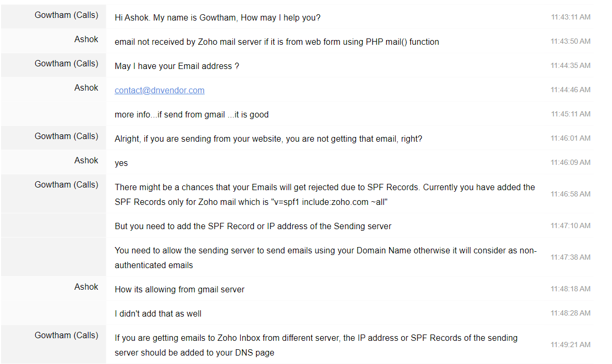
Task: Select the non-authenticated emails message
Action: coord(325,258)
